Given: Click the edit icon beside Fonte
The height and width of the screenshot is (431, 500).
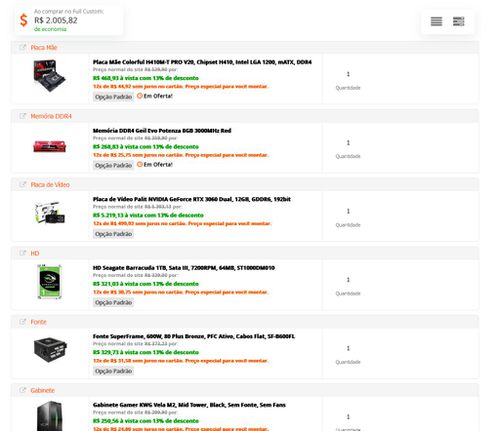Looking at the screenshot, I should 23,322.
